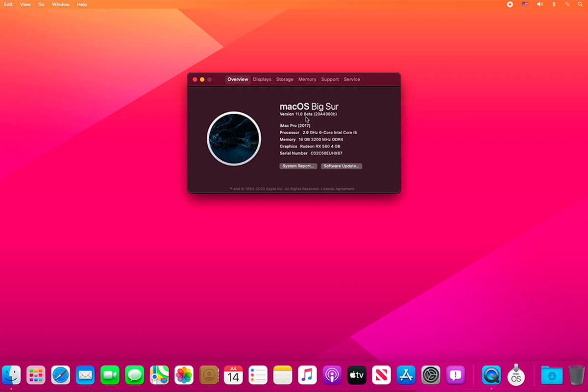Launch QuickTime Player from the Dock
588x392 pixels.
(x=491, y=375)
